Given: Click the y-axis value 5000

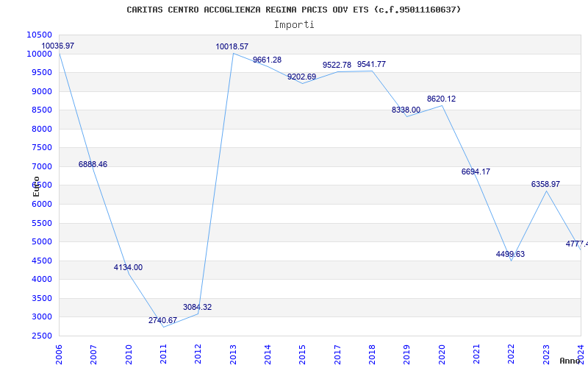Looking at the screenshot, I should pos(41,242).
